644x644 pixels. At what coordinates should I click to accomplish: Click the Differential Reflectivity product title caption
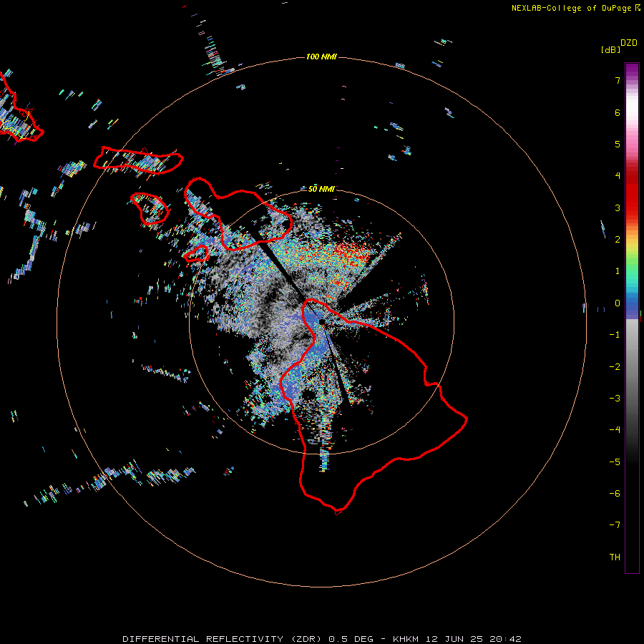tap(322, 639)
